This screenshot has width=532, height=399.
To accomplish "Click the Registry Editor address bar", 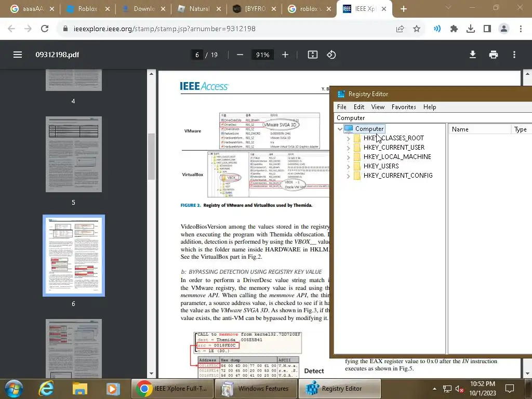I will [x=433, y=118].
